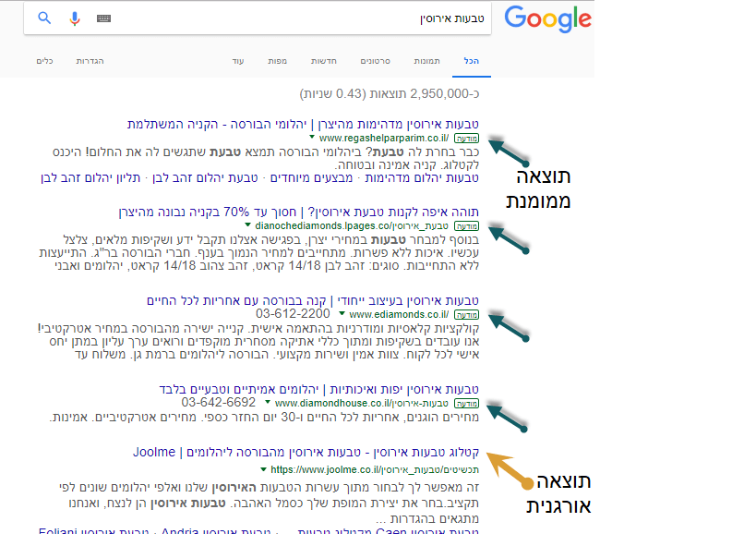Screen dimensions: 756x534
Task: Click the ad badge on the dianochediamonds result
Action: 467,226
